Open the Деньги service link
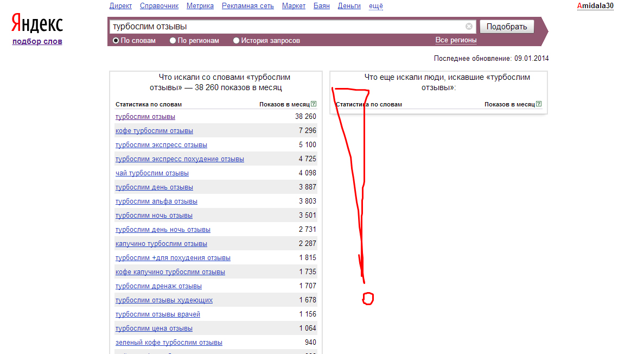644x354 pixels. (349, 6)
